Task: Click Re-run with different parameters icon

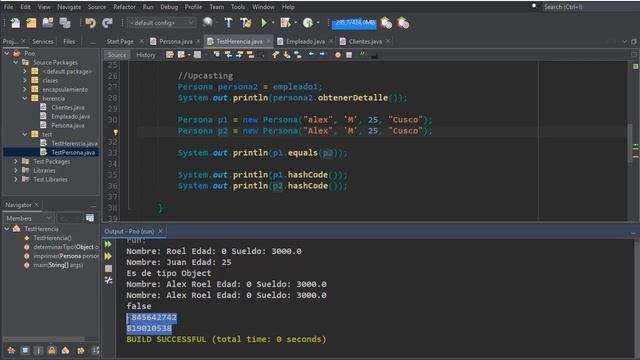Action: pos(108,256)
